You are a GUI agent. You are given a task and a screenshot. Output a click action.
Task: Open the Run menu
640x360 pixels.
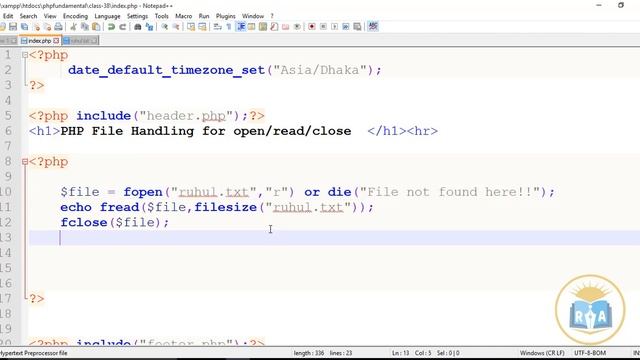click(x=204, y=16)
